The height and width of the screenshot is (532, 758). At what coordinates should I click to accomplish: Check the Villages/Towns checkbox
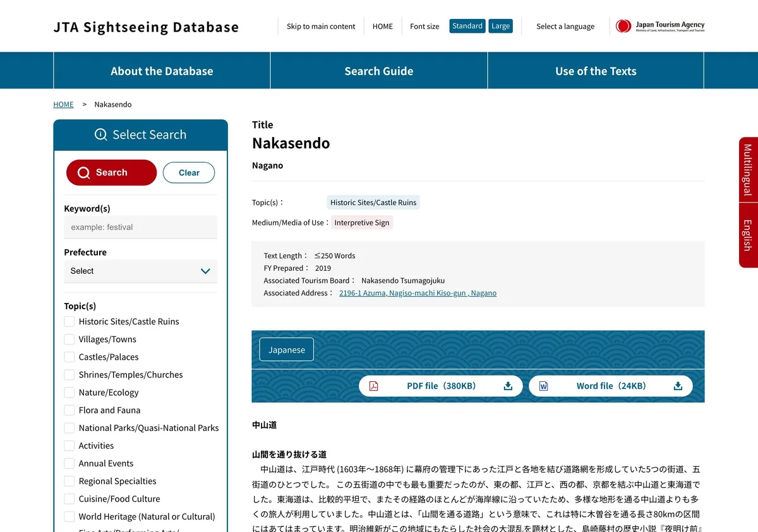click(x=69, y=339)
